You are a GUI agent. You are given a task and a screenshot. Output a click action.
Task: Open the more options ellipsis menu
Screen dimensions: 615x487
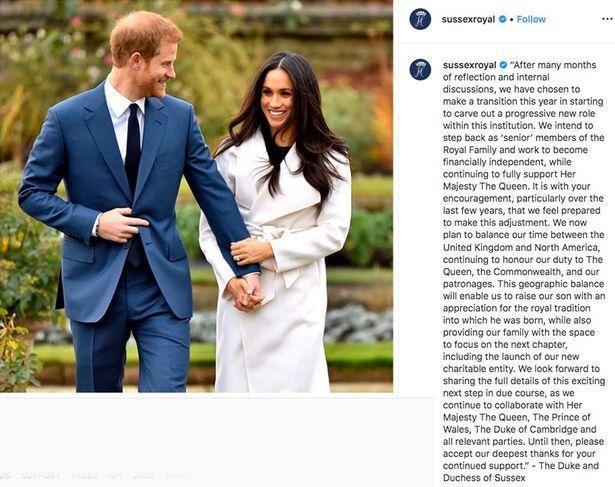pyautogui.click(x=608, y=19)
